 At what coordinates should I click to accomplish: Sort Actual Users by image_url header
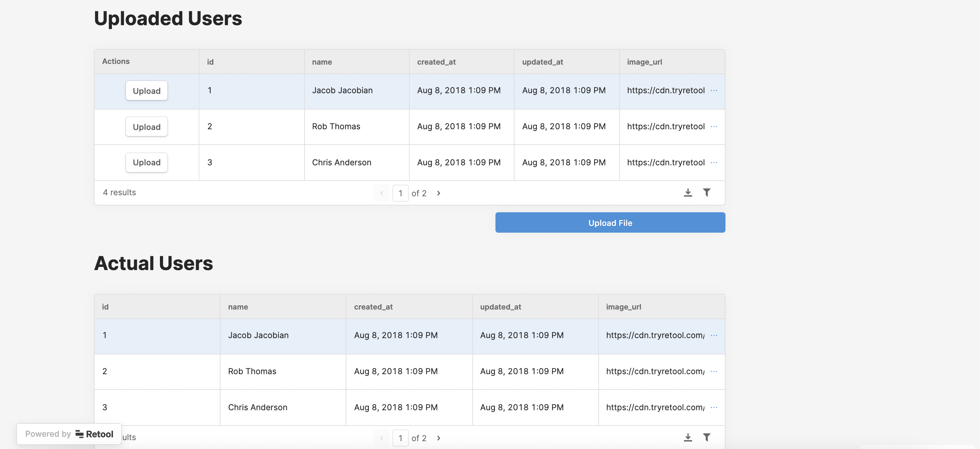point(661,306)
